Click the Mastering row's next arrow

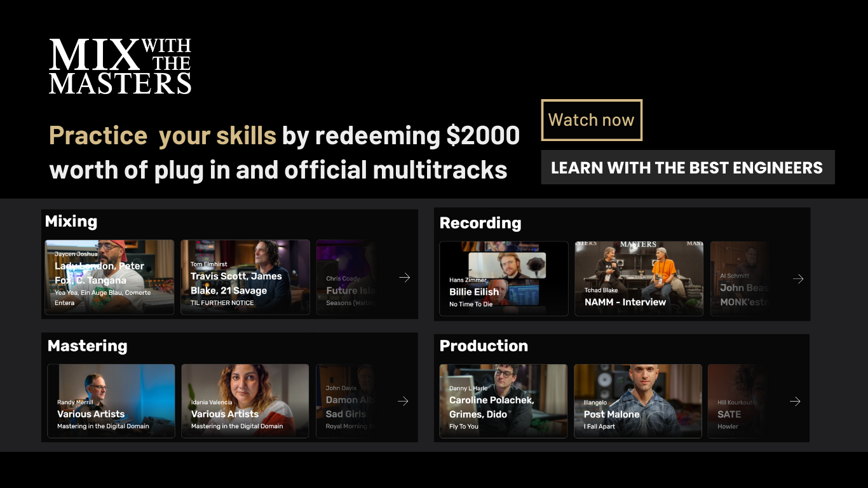(x=403, y=401)
